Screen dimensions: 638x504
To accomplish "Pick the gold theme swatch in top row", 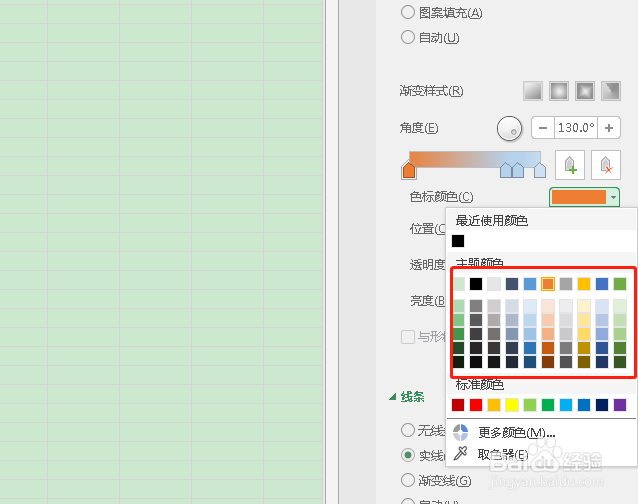I will click(584, 284).
